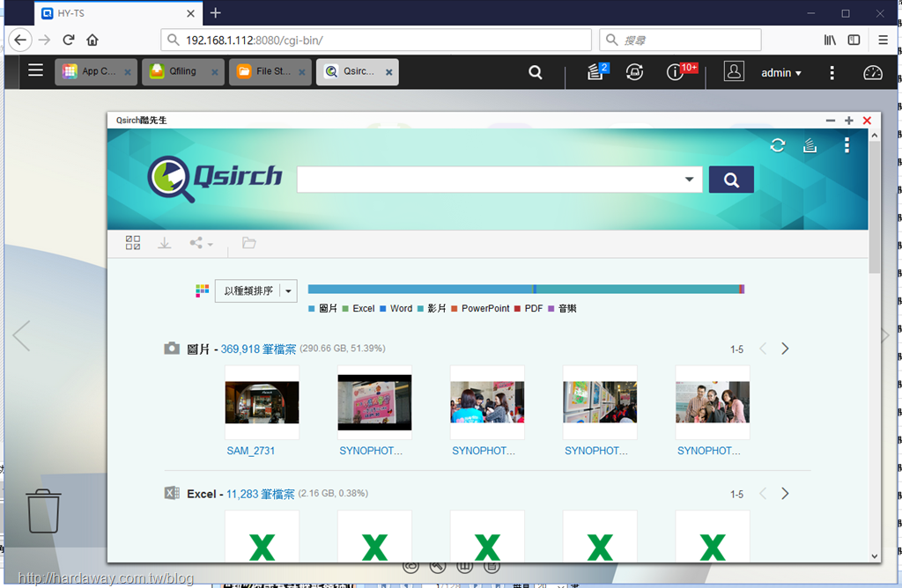Click the blue images segment of distribution bar
The height and width of the screenshot is (588, 902).
(x=420, y=289)
